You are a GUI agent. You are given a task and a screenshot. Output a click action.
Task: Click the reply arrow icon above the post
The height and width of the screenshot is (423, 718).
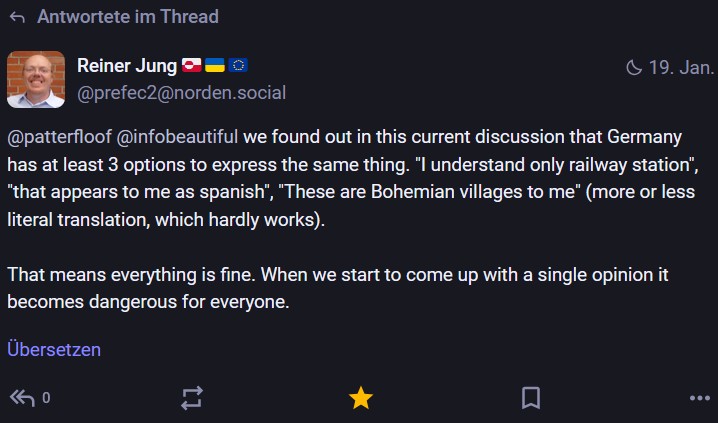point(16,17)
